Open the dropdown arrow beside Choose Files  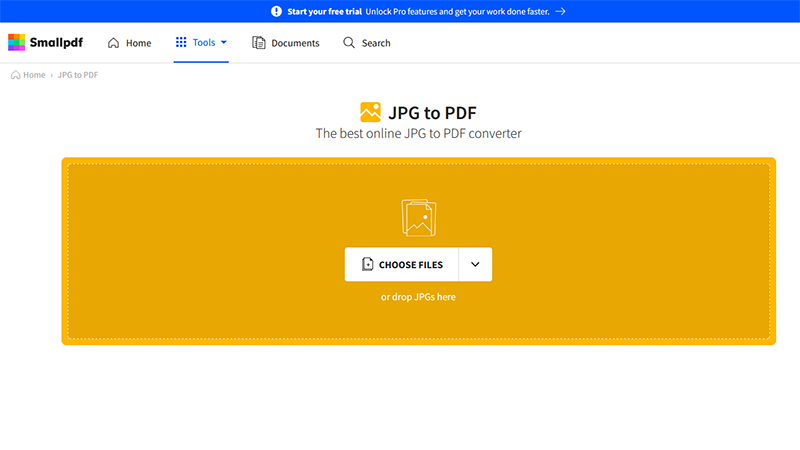(x=475, y=265)
